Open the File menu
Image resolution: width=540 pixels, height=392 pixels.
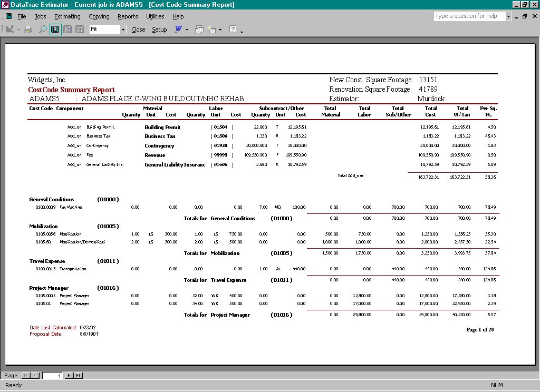(22, 16)
